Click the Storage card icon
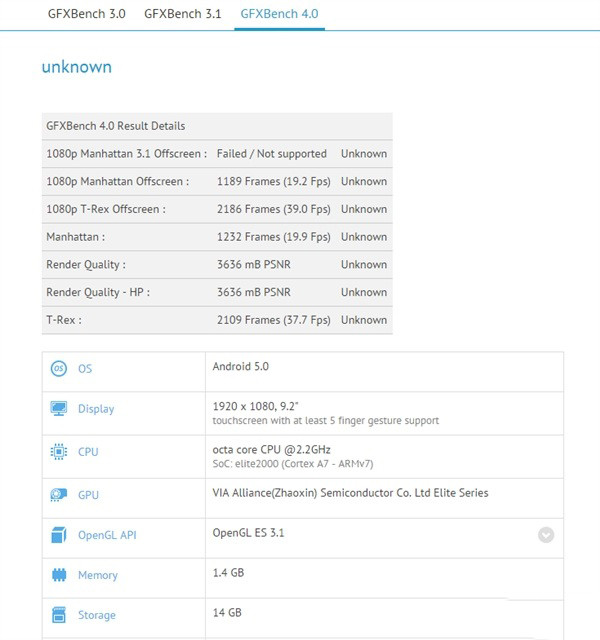600x640 pixels. click(59, 615)
